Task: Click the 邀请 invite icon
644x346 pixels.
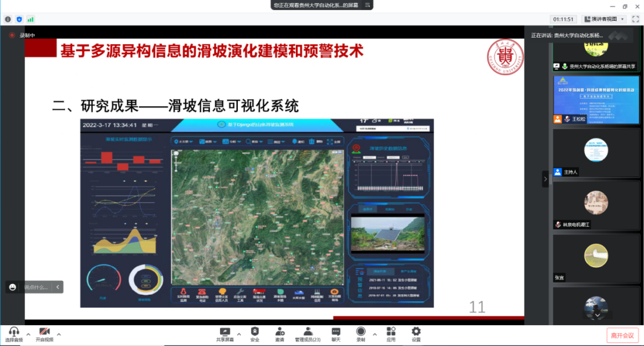Action: point(279,332)
